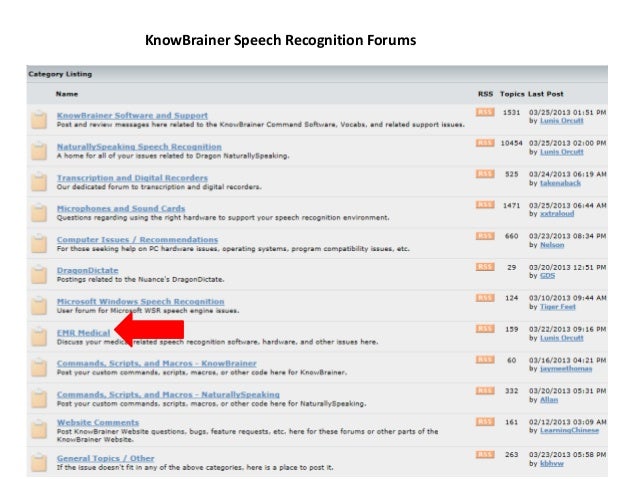The image size is (638, 479).
Task: Click topic count 1531
Action: coord(511,112)
